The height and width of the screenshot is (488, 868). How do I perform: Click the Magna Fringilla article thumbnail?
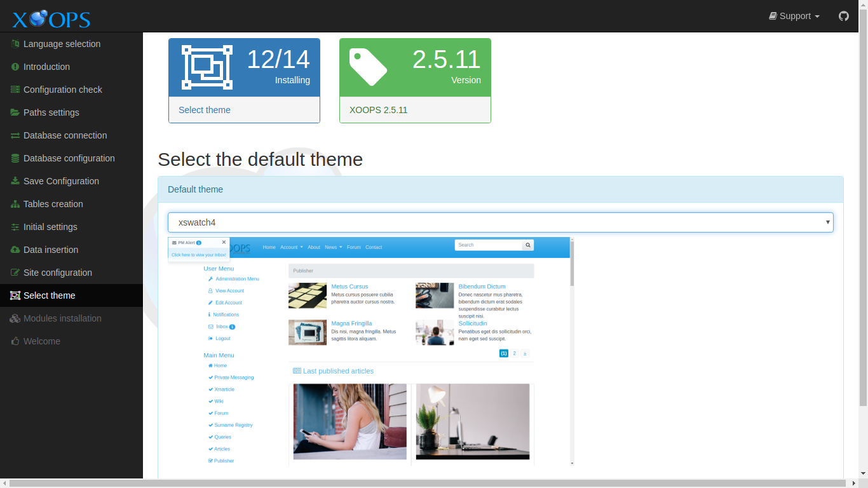(x=308, y=332)
